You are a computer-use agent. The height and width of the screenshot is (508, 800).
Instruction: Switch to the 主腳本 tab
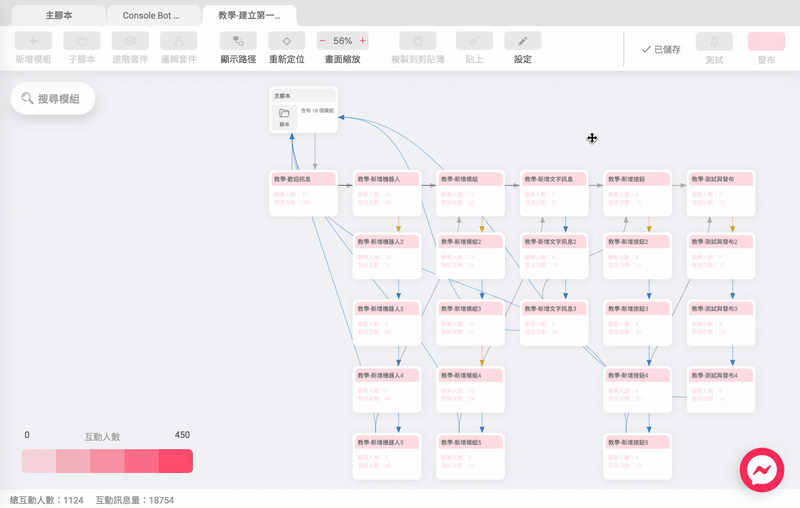tap(59, 15)
